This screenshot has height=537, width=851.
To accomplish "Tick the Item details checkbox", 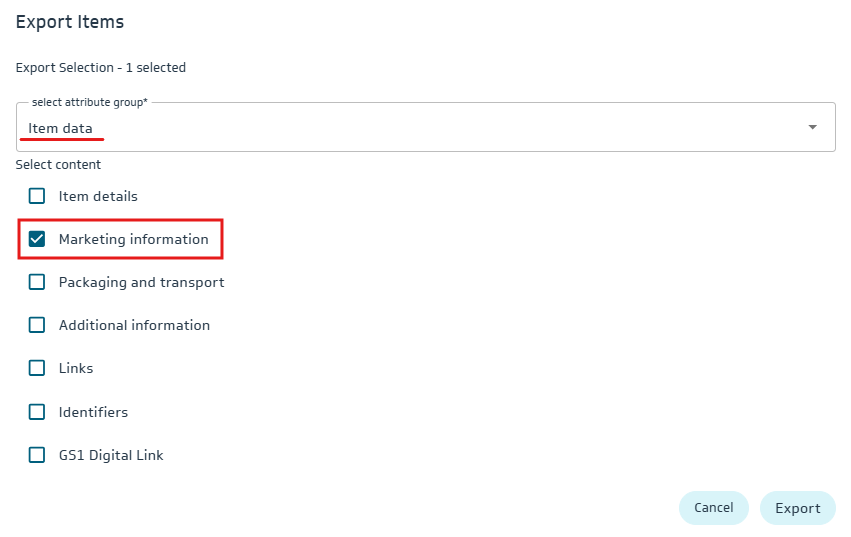I will (x=37, y=196).
